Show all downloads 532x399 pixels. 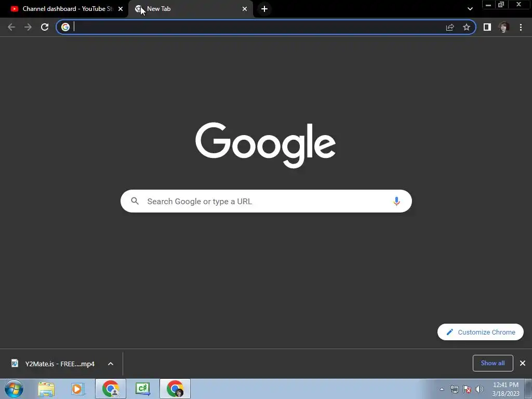[493, 363]
